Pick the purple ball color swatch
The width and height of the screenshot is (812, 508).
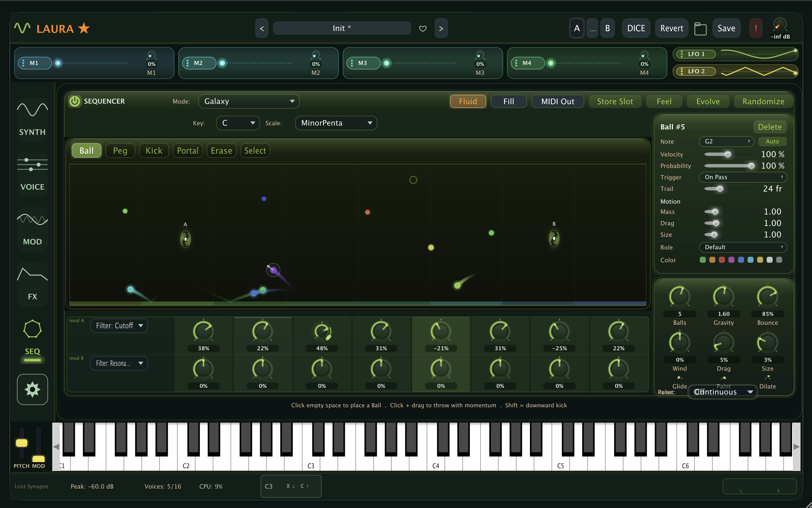pyautogui.click(x=731, y=260)
